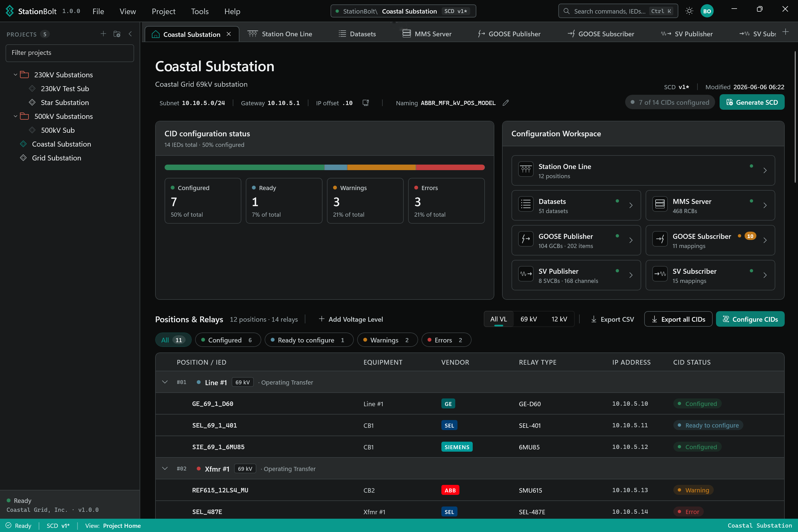This screenshot has width=798, height=532.
Task: Click the StationBolt logo icon
Action: 9,11
